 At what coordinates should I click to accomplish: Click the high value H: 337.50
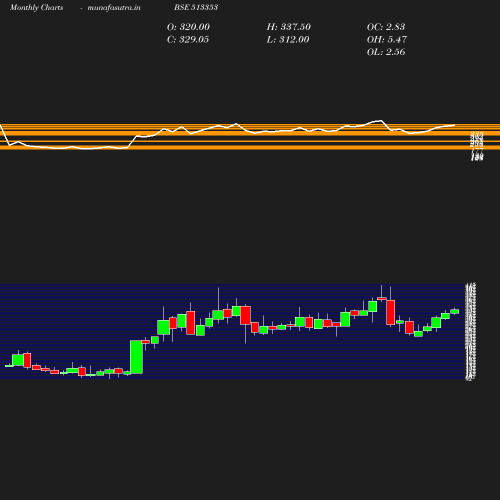288,27
